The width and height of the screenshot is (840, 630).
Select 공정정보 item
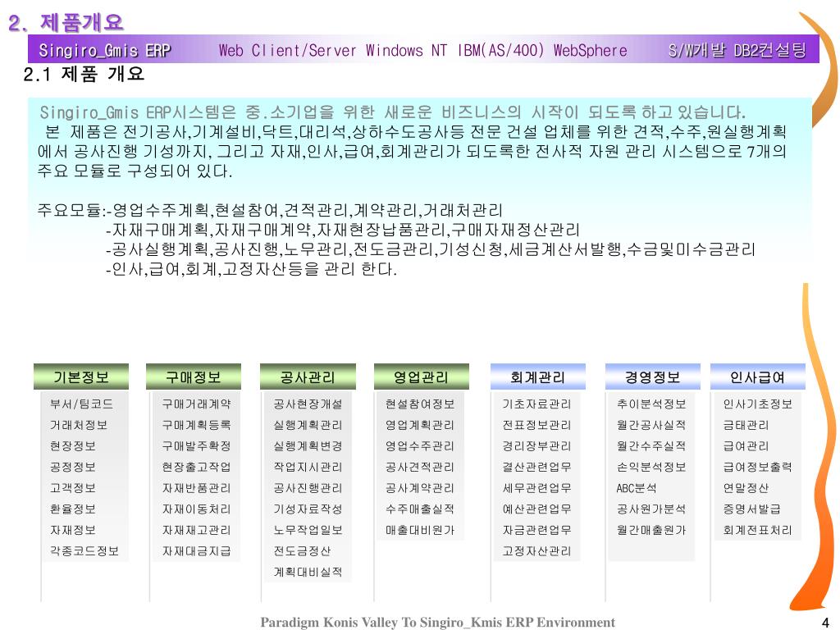pos(73,467)
